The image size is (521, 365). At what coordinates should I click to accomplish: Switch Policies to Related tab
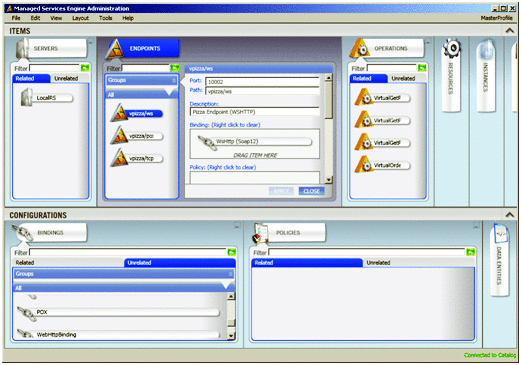tap(307, 263)
